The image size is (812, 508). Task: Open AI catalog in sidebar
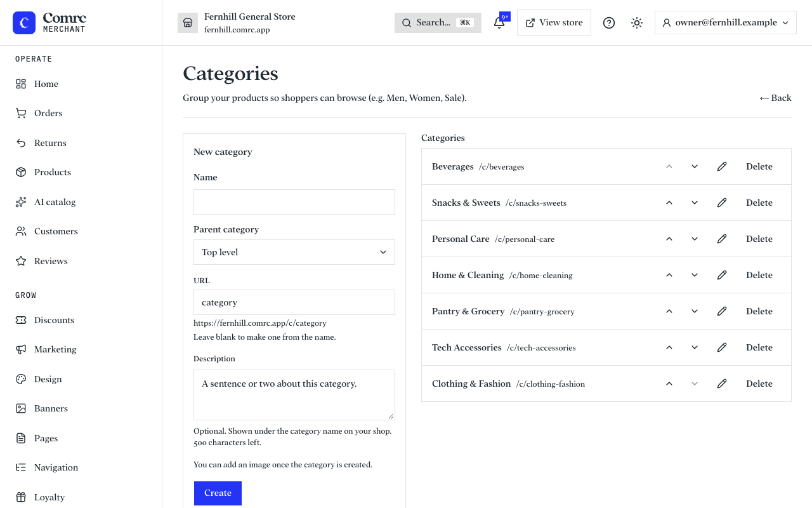point(81,202)
